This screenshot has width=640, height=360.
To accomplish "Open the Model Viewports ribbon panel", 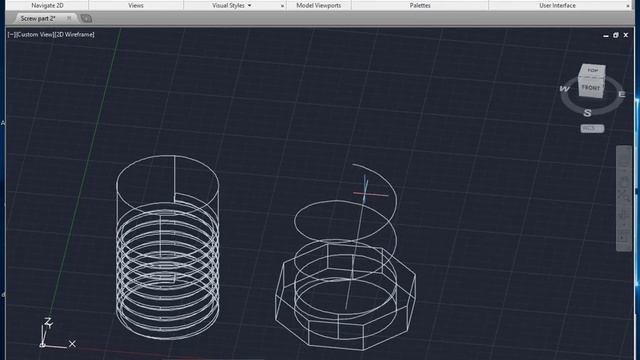I will click(x=319, y=5).
